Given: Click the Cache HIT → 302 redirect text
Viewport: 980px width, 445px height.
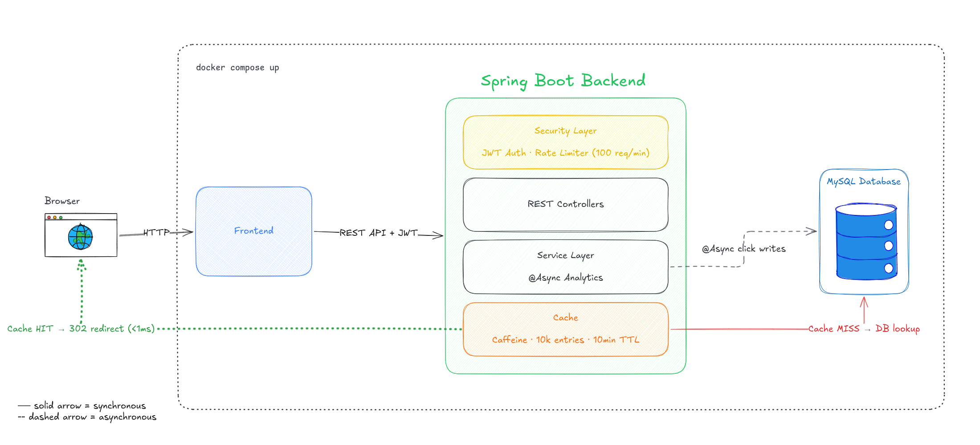Looking at the screenshot, I should point(81,329).
